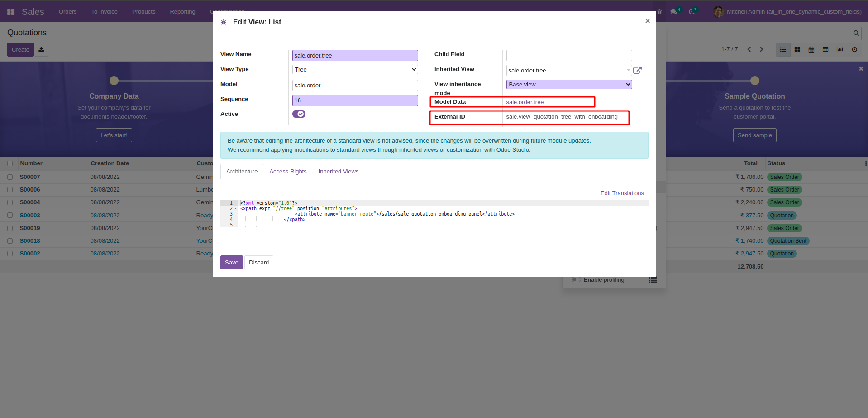Screen dimensions: 868x418
Task: Click the download export icon
Action: (x=41, y=49)
